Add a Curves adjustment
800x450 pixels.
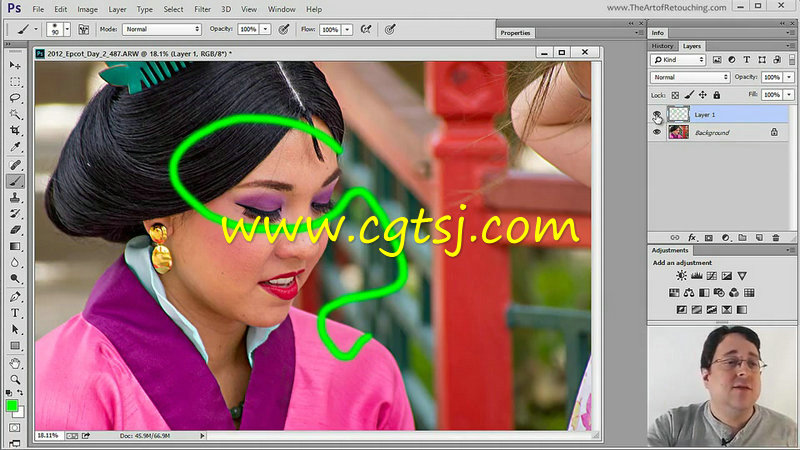tap(712, 276)
